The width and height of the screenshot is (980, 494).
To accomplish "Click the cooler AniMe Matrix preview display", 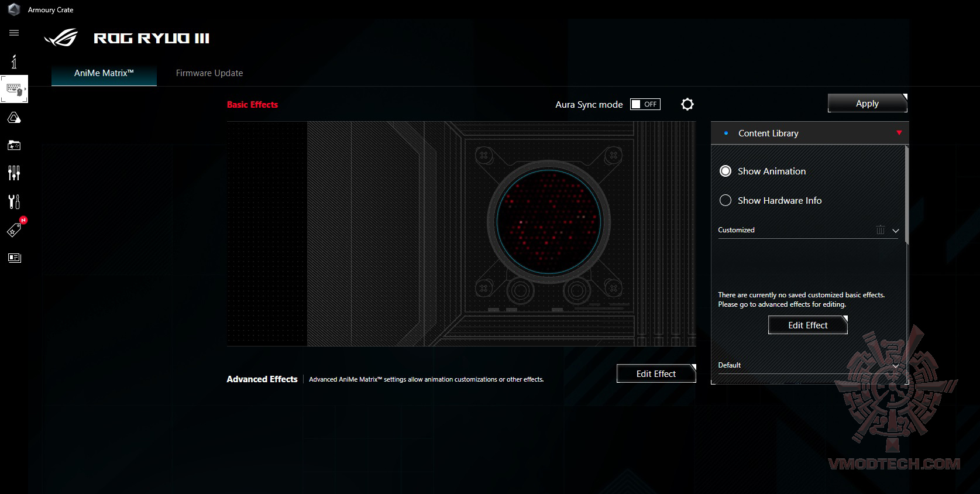I will point(549,222).
